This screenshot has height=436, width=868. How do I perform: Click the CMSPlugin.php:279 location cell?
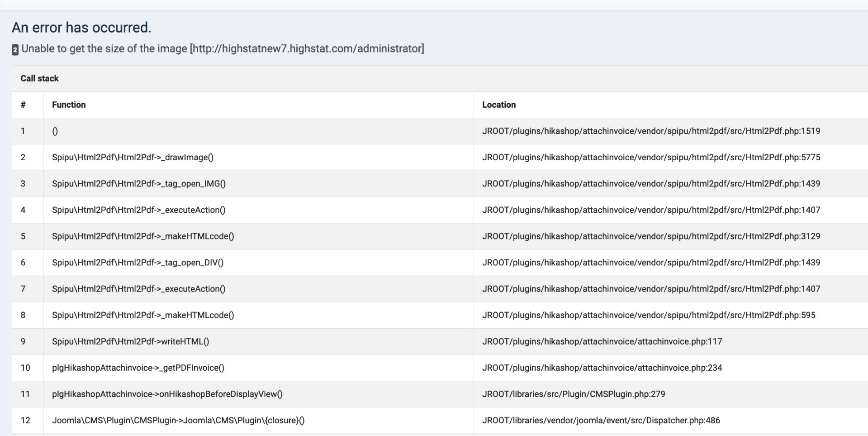[574, 394]
